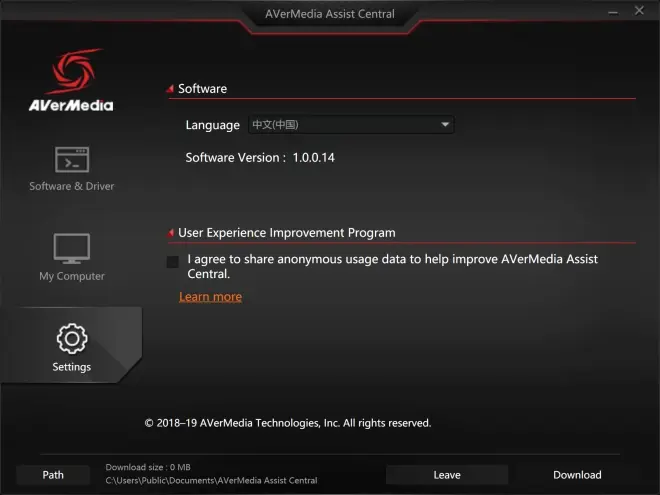Click the Download size : 0 MB text
This screenshot has height=495, width=660.
148,467
